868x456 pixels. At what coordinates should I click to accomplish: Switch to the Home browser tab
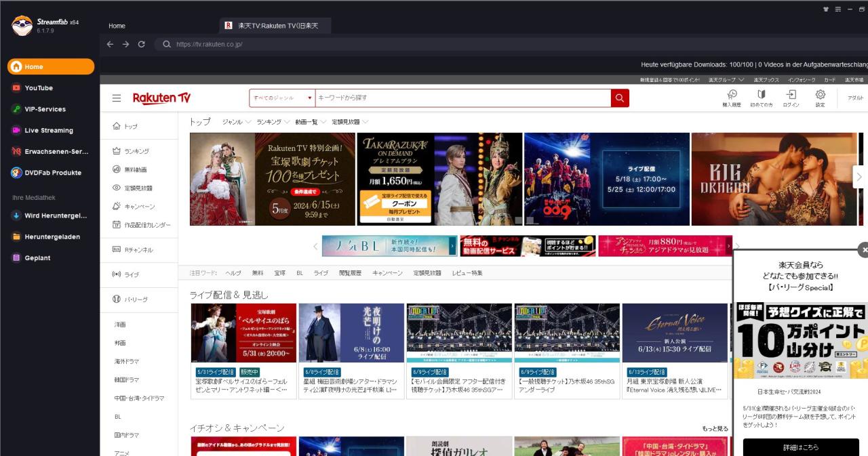coord(117,26)
